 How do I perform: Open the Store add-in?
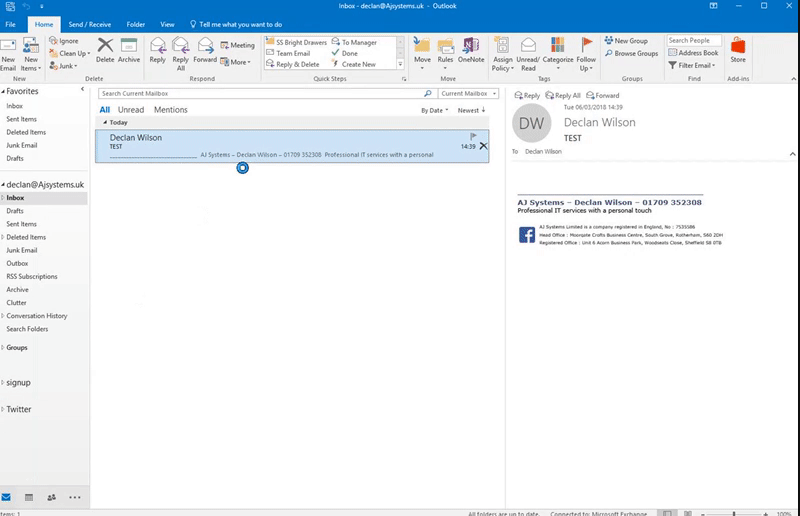(738, 50)
